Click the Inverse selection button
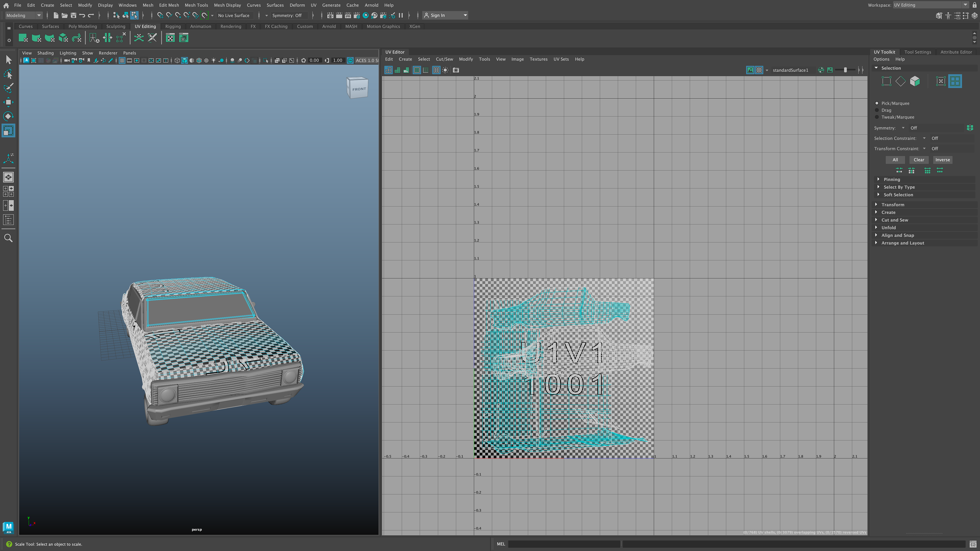 click(942, 160)
